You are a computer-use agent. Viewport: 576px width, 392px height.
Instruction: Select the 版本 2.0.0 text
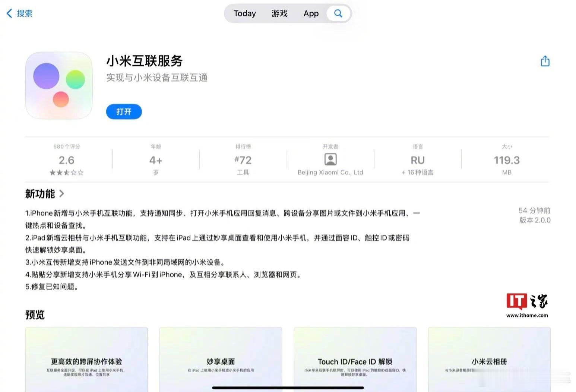pos(535,220)
